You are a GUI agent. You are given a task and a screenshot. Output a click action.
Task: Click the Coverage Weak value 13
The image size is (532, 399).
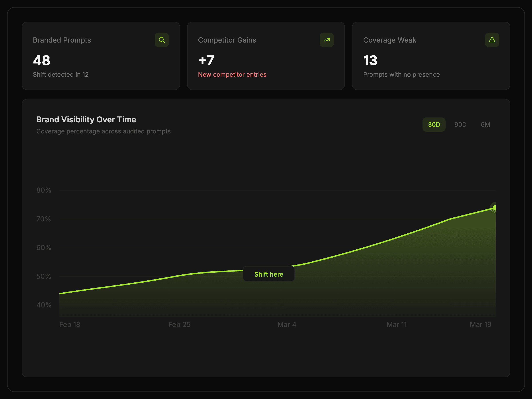coord(370,60)
